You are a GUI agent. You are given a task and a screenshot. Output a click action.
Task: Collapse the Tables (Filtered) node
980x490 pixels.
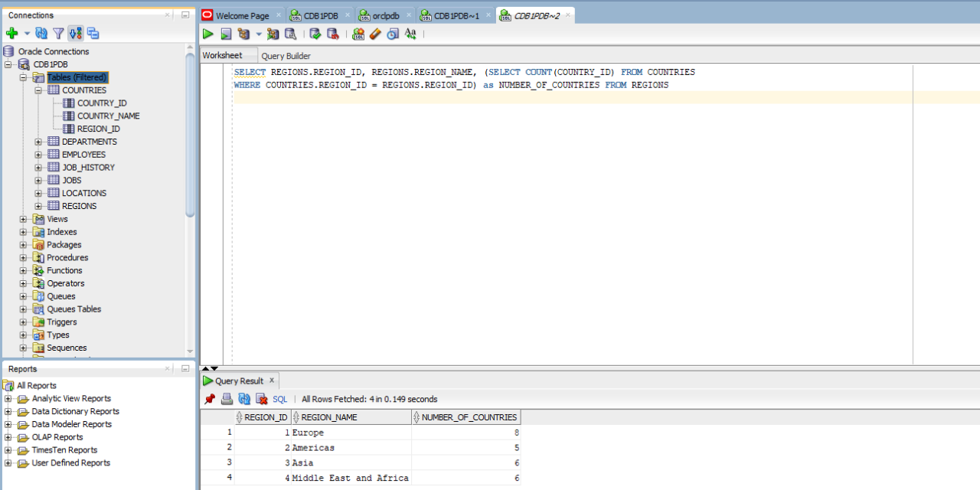(x=23, y=77)
